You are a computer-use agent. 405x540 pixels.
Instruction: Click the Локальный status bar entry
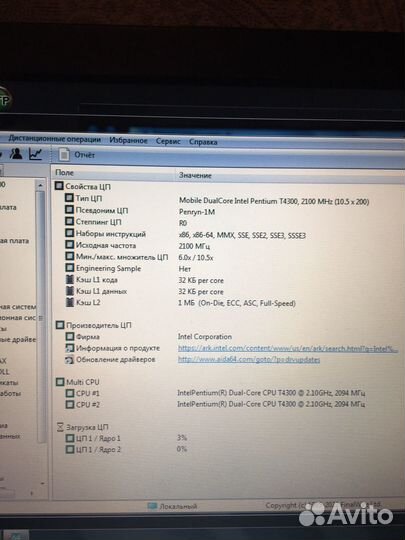tap(178, 506)
